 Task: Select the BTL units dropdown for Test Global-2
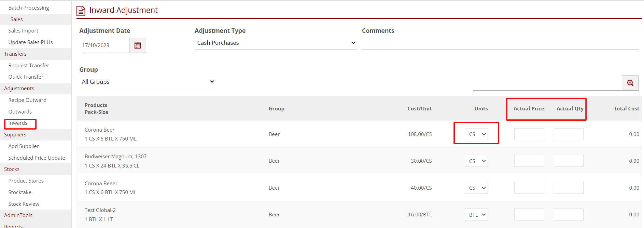pos(476,215)
